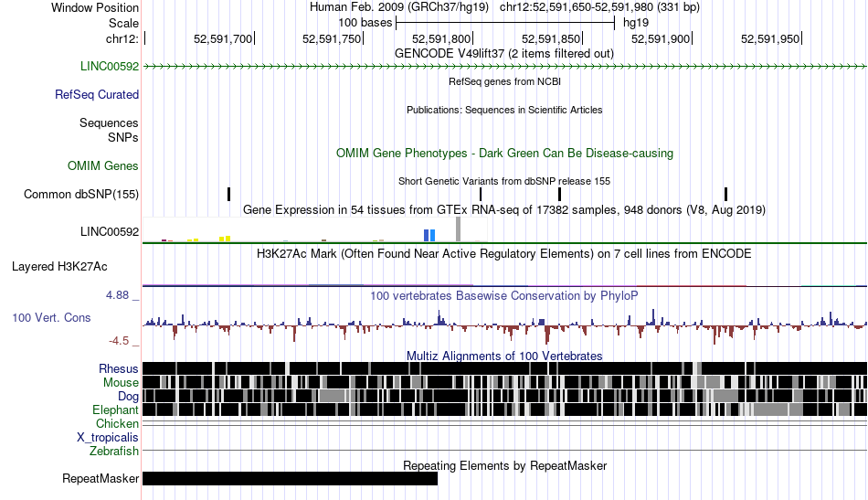Click the -4.5 PhyloP lower scale value
The width and height of the screenshot is (868, 500).
point(119,341)
